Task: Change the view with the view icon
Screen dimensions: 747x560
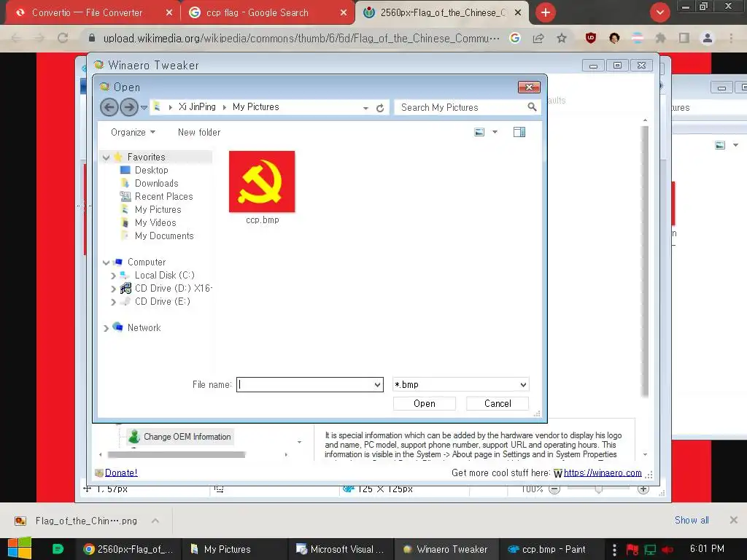Action: 479,132
